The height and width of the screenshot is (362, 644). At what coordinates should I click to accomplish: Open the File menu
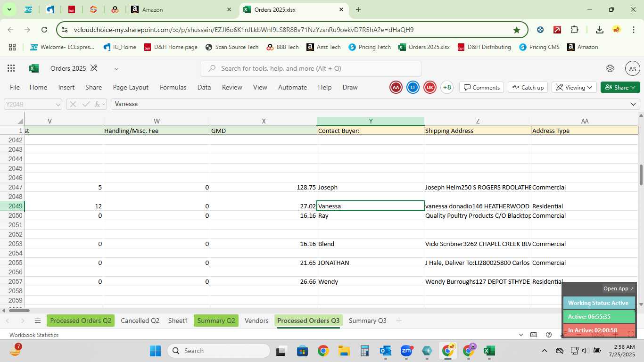(x=15, y=87)
